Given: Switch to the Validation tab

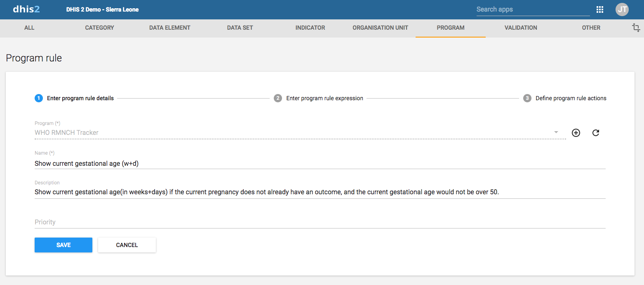Looking at the screenshot, I should point(521,28).
